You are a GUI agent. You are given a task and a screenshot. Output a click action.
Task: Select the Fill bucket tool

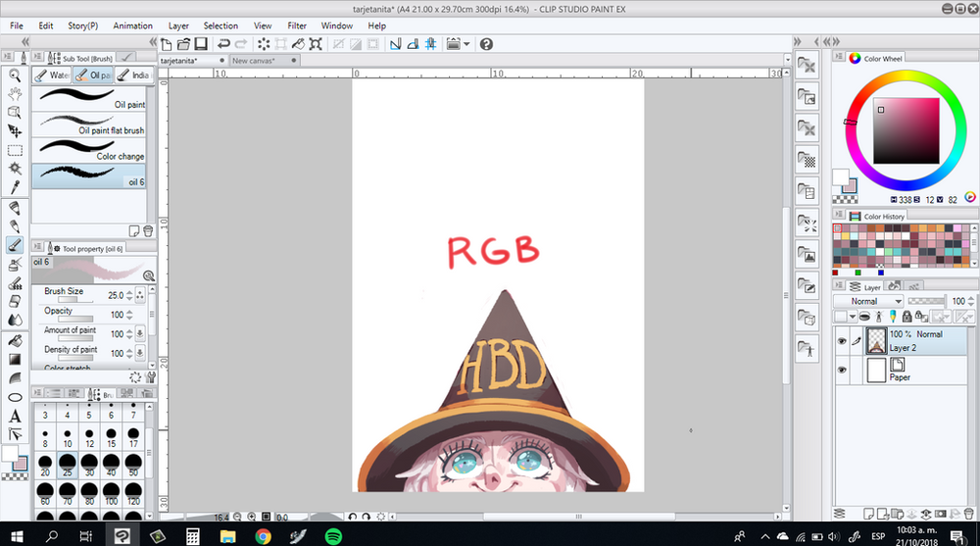[15, 341]
